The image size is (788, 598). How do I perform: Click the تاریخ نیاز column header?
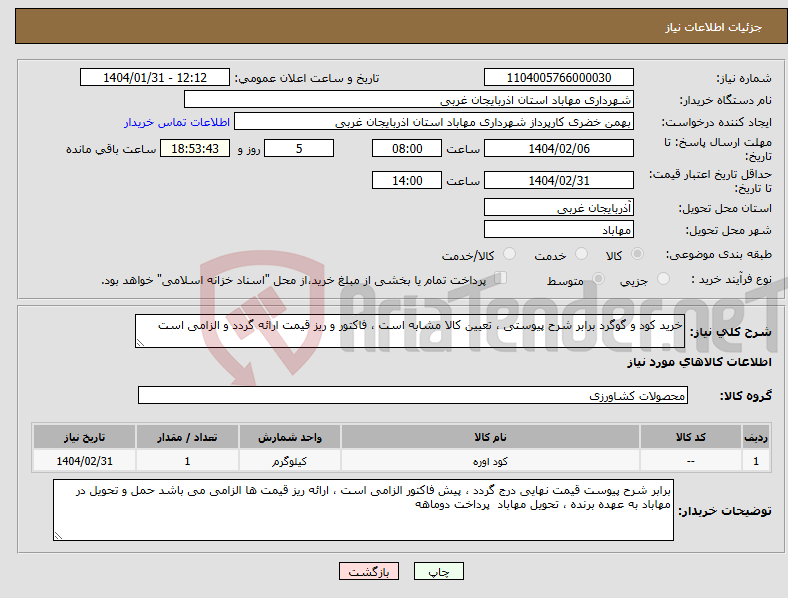[x=84, y=437]
